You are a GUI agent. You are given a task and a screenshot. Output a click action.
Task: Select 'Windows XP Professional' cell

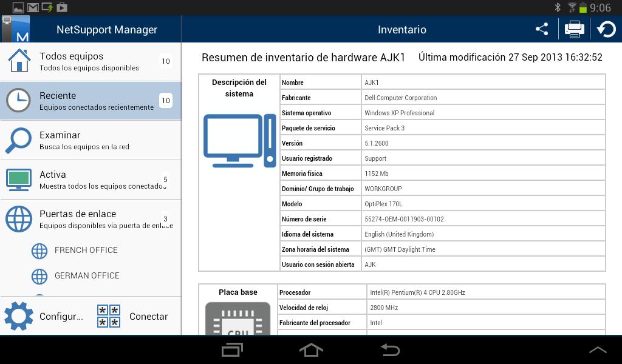click(400, 113)
